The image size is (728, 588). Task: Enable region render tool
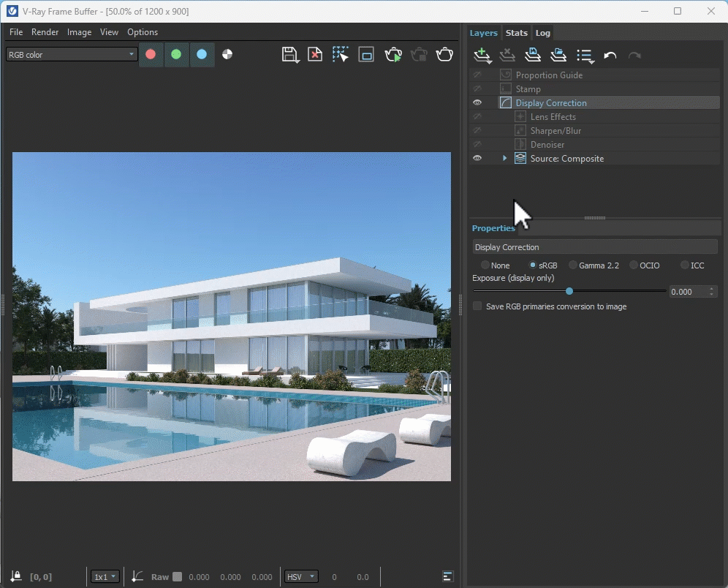(x=366, y=55)
